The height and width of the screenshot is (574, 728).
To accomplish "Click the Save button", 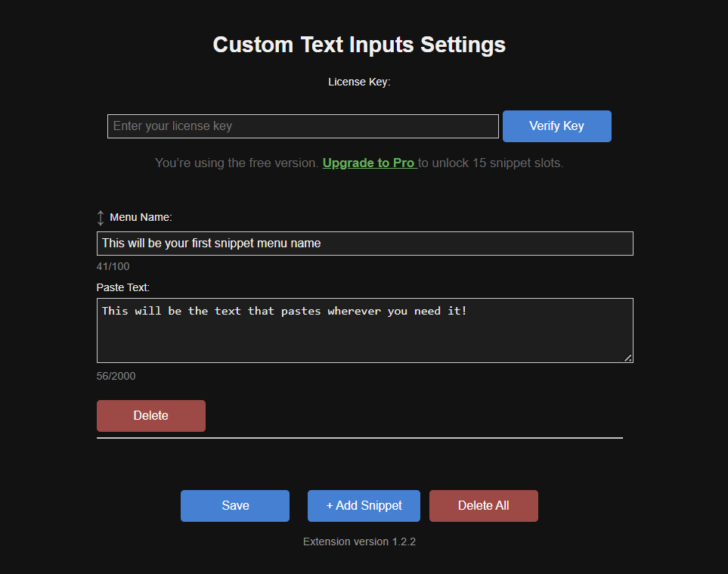I will [x=235, y=506].
